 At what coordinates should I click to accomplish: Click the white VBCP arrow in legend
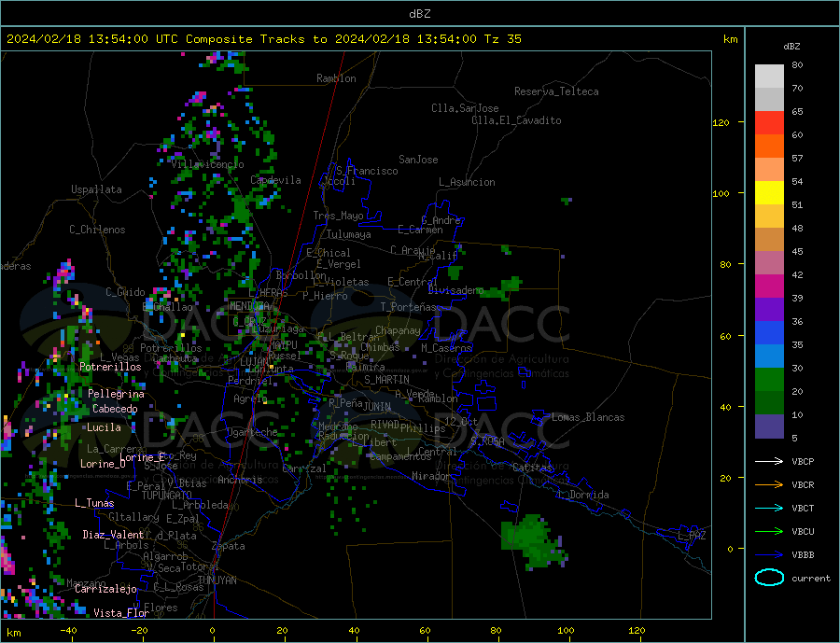769,461
